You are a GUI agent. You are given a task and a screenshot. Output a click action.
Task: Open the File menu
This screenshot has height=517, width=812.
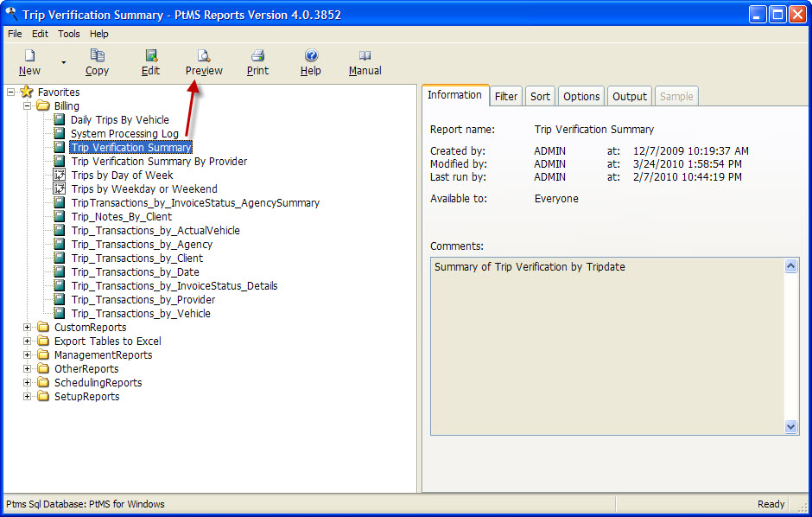(15, 34)
